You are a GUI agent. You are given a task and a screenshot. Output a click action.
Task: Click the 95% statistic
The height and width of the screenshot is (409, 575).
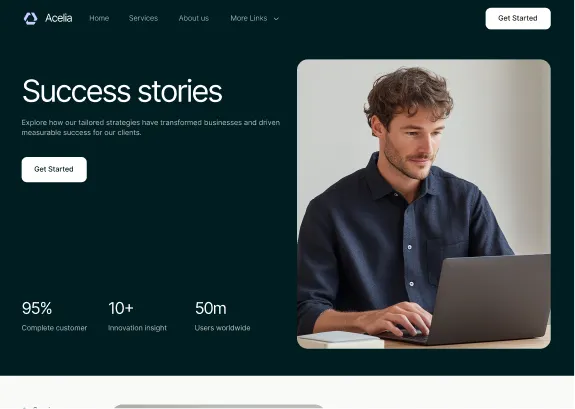coord(37,308)
